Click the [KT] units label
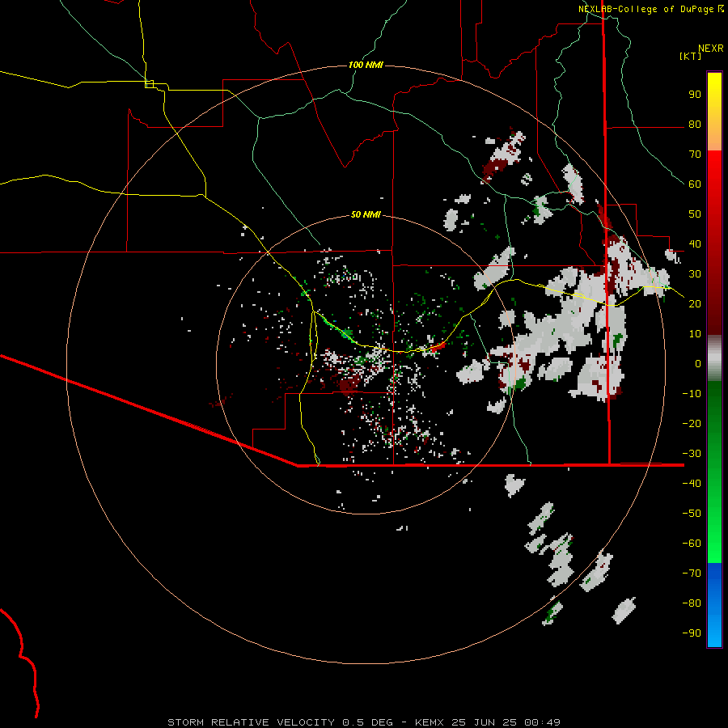This screenshot has height=728, width=728. pos(690,56)
